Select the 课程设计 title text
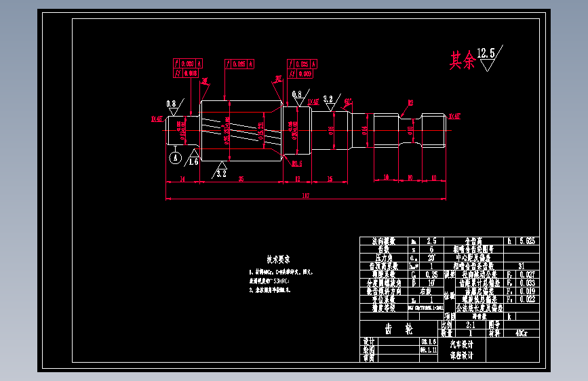Screen dimensions: 588x381 [x=462, y=355]
